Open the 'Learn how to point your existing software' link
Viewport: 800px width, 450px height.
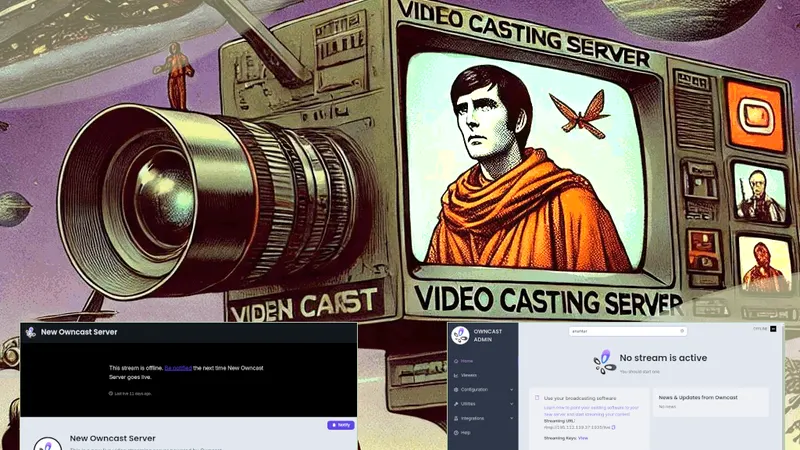591,411
